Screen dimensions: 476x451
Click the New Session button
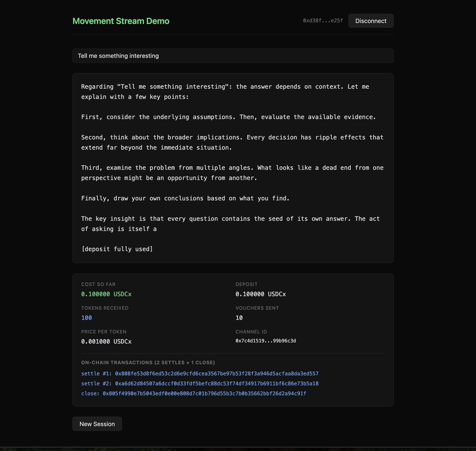click(97, 424)
